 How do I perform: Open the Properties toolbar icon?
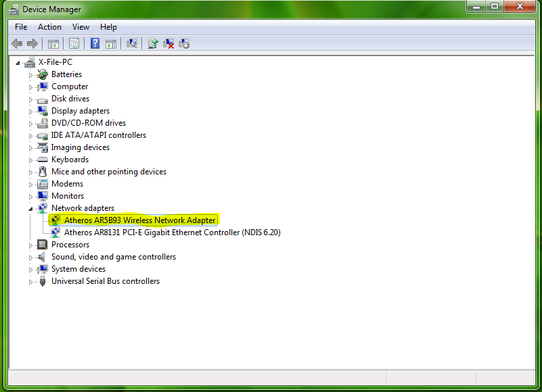tap(74, 43)
